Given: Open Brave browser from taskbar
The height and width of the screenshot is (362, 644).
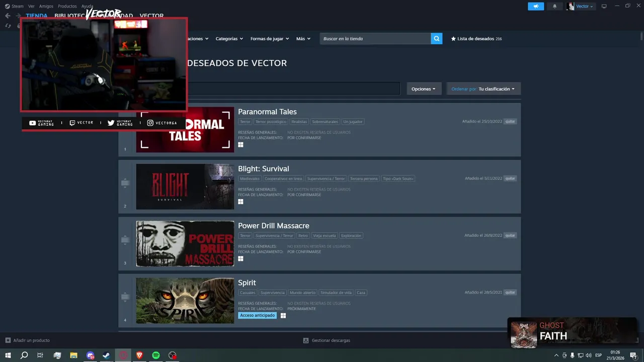Looking at the screenshot, I should [139, 355].
